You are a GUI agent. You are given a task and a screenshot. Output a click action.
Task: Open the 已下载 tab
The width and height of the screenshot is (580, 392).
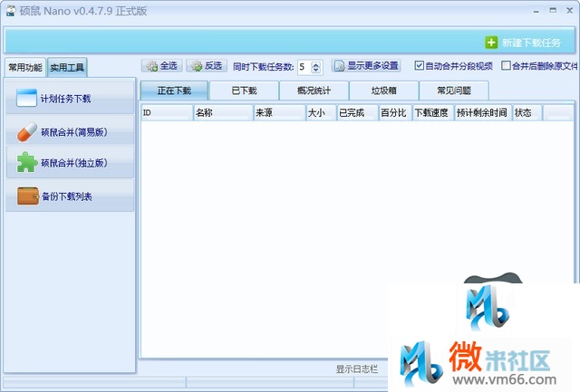(x=244, y=91)
